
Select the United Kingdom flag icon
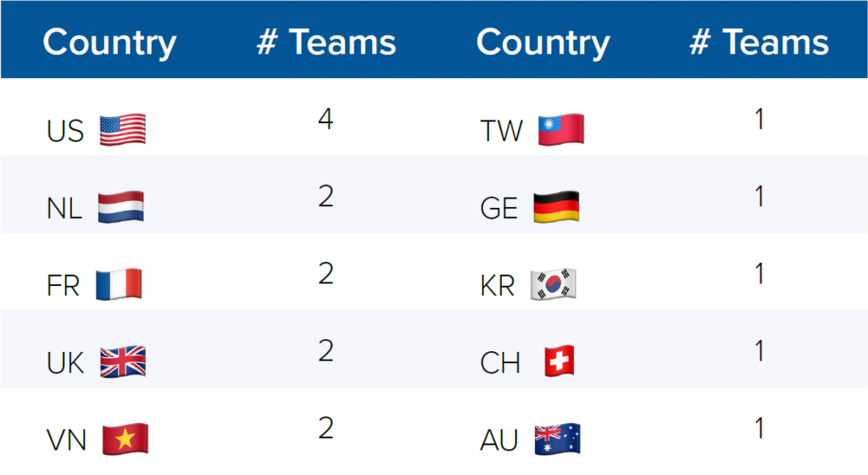click(x=123, y=362)
